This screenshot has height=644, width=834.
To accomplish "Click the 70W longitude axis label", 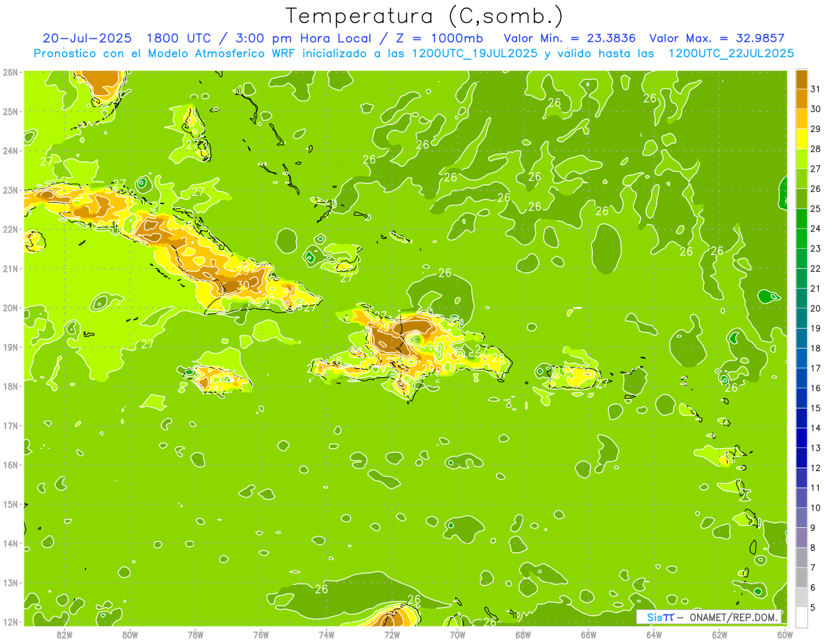I will pos(457,634).
